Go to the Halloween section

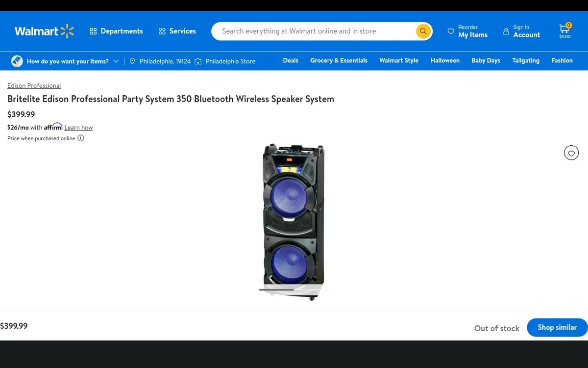445,60
